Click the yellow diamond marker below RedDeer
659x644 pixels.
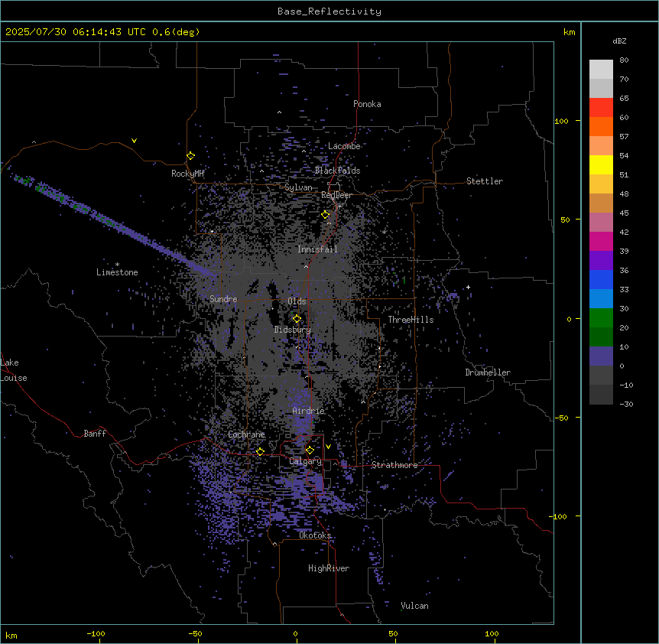(326, 215)
